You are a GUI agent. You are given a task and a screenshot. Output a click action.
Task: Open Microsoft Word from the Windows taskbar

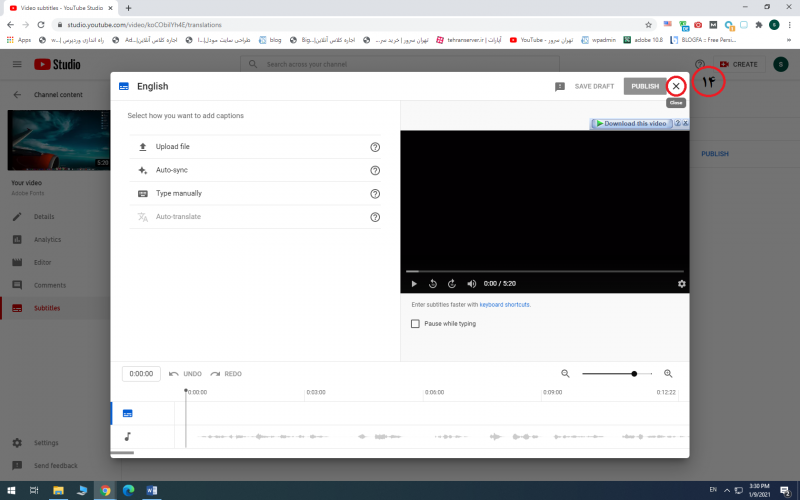(x=152, y=490)
